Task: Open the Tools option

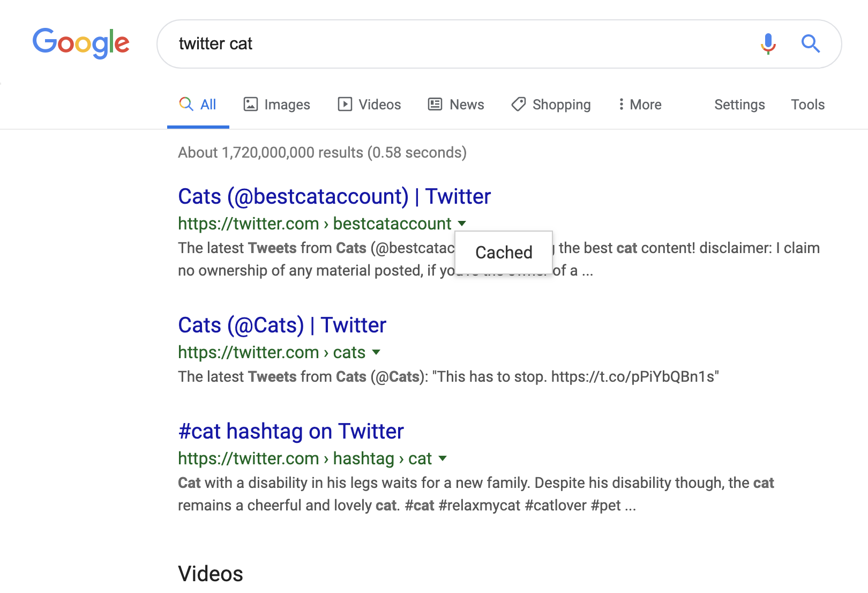Action: tap(807, 105)
